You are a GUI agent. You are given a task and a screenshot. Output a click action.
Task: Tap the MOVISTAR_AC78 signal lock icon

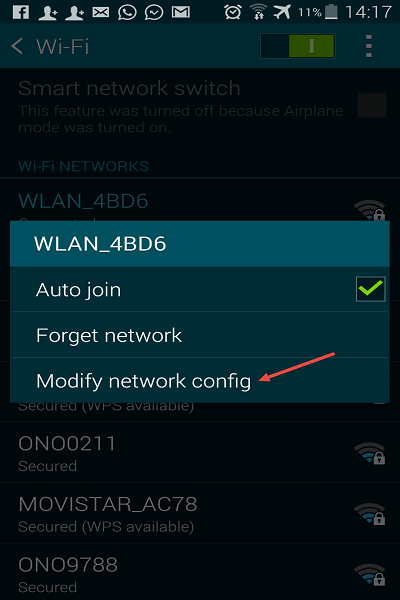369,514
